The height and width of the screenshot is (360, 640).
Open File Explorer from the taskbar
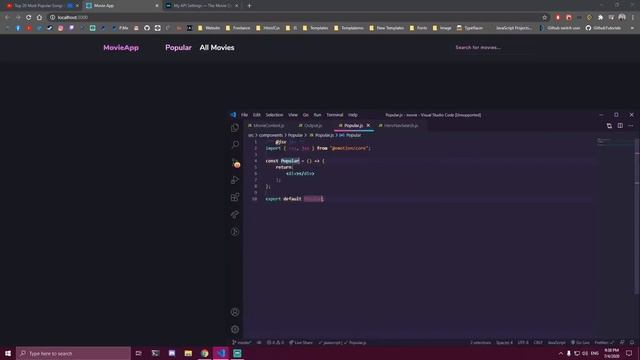[188, 353]
